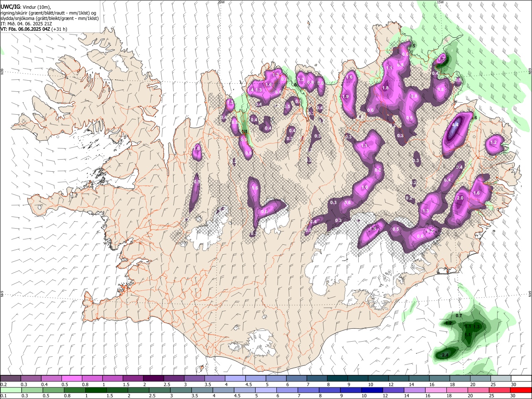Pick the white end swatch in snow legend
Screen dimensions: 532x399
(521, 379)
